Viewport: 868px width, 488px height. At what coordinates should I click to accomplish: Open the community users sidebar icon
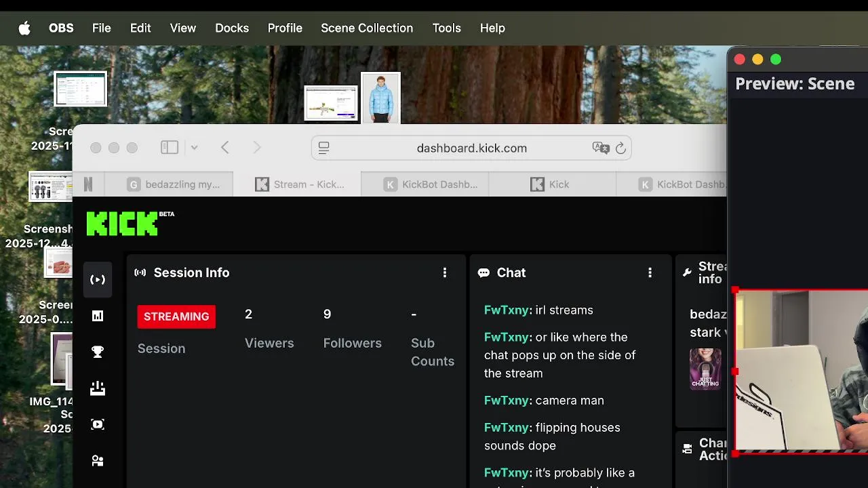tap(98, 461)
